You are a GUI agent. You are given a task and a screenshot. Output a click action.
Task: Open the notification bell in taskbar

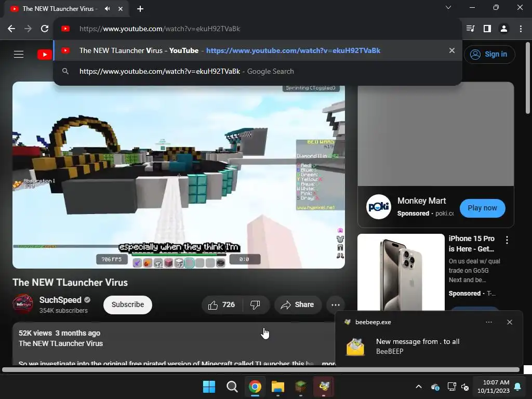pos(518,387)
